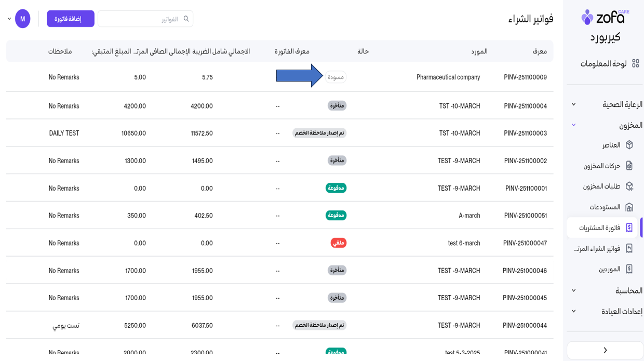Click the Items cube icon in sidebar
644x361 pixels.
pos(629,145)
